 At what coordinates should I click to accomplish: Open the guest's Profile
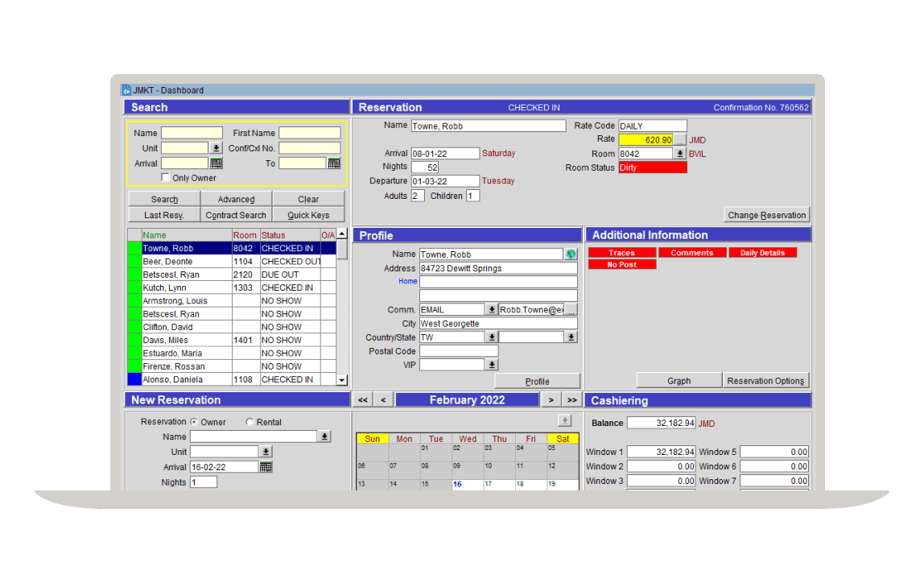tap(536, 380)
